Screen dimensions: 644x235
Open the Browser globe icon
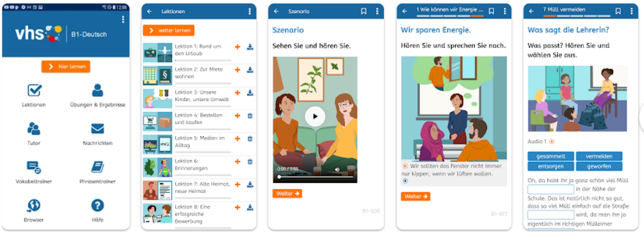[34, 205]
